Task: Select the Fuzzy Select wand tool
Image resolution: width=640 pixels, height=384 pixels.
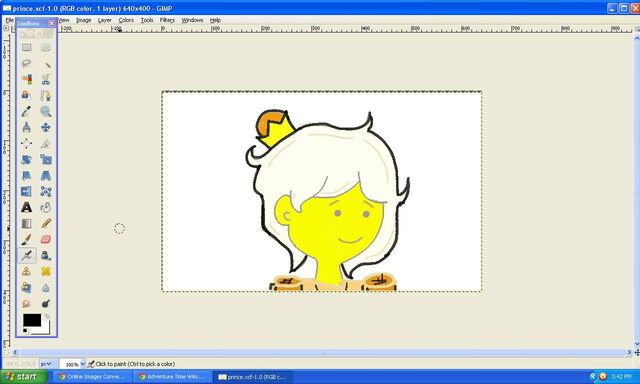Action: (46, 63)
